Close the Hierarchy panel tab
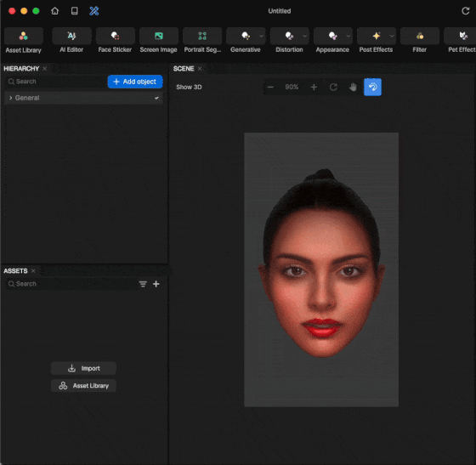476x465 pixels. click(44, 69)
